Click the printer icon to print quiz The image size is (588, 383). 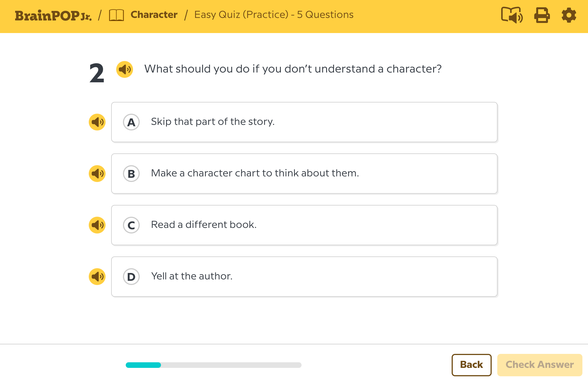[x=542, y=15]
